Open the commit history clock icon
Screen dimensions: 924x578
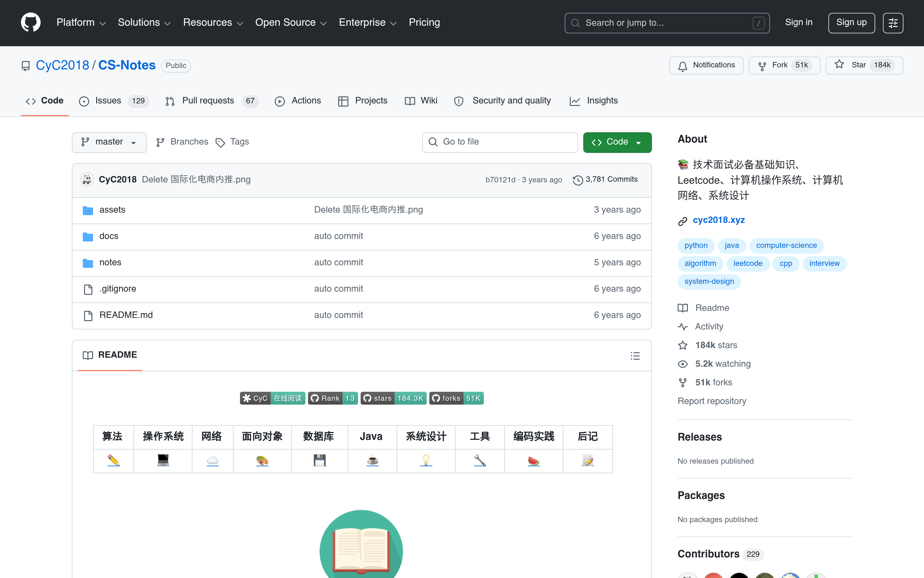pos(578,180)
